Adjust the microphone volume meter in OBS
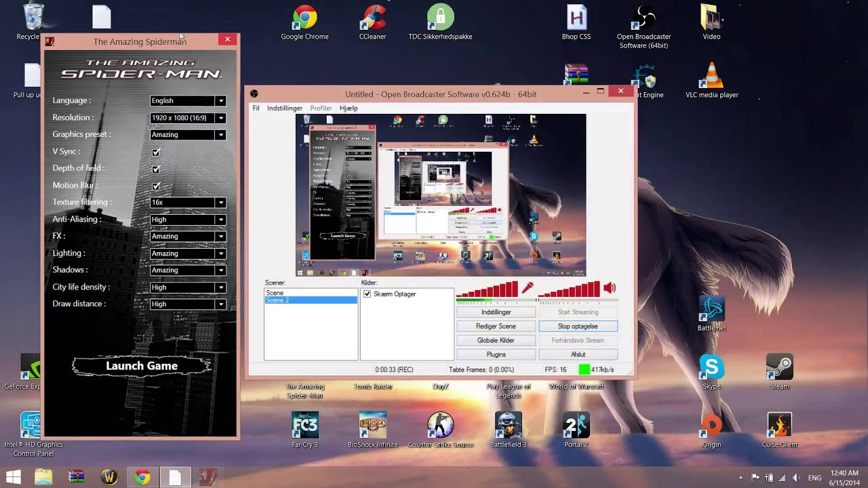 coord(488,291)
